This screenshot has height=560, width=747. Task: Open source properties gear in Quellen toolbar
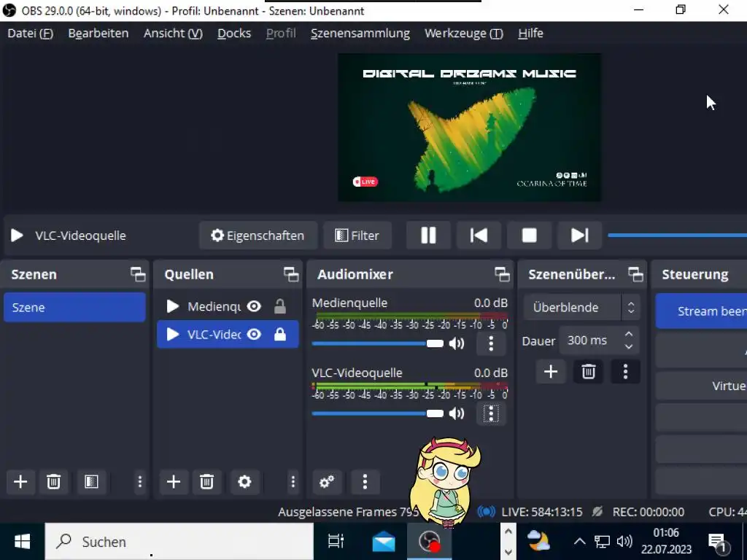point(244,482)
